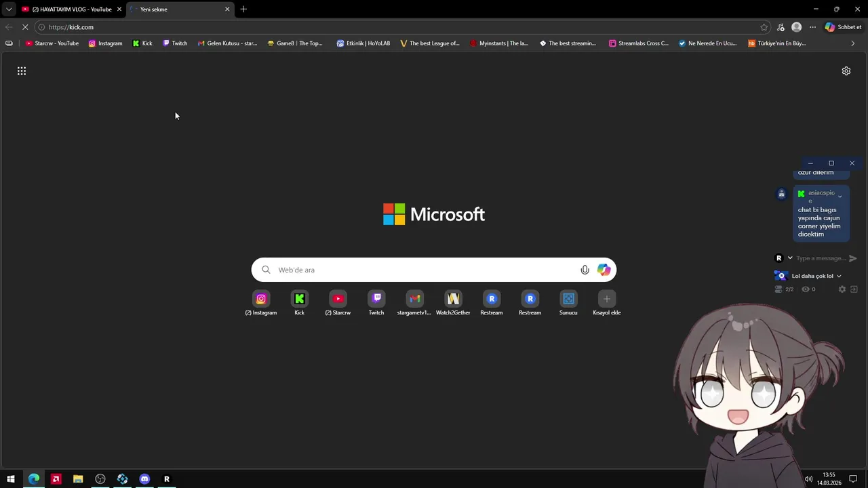Switch to HAYATTAYIM VLOG YouTube tab
Viewport: 868px width, 488px height.
[71, 9]
